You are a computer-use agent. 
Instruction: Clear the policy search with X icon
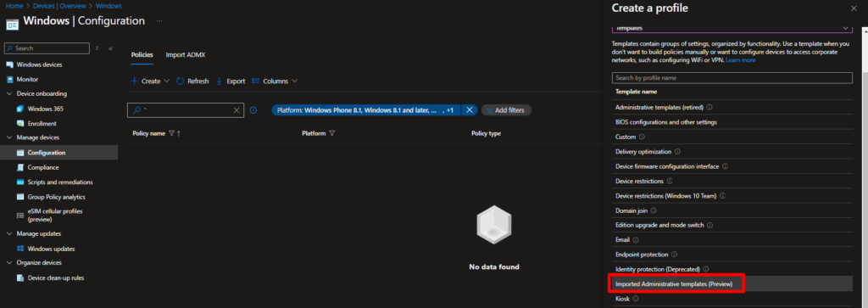click(x=237, y=110)
